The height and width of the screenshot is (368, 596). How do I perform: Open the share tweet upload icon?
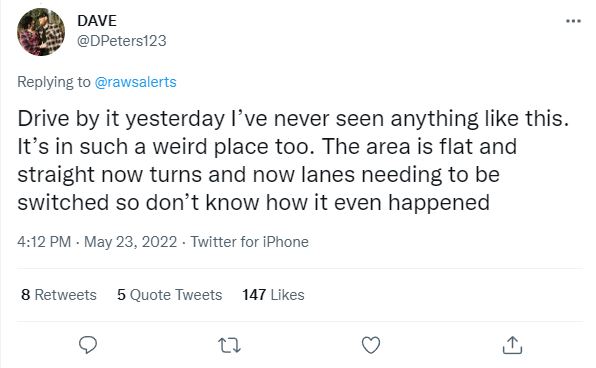click(512, 345)
